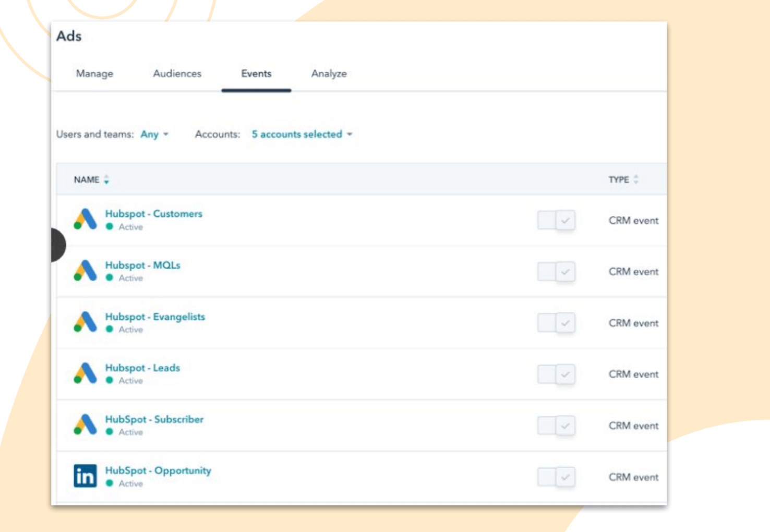Click the Google Ads icon beside Hubspot - Leads
This screenshot has width=770, height=532.
(85, 373)
